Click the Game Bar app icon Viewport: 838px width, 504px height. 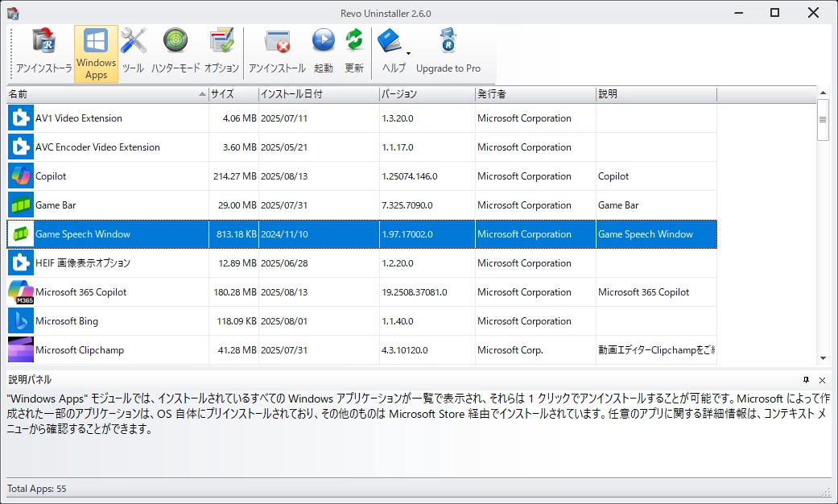point(21,204)
